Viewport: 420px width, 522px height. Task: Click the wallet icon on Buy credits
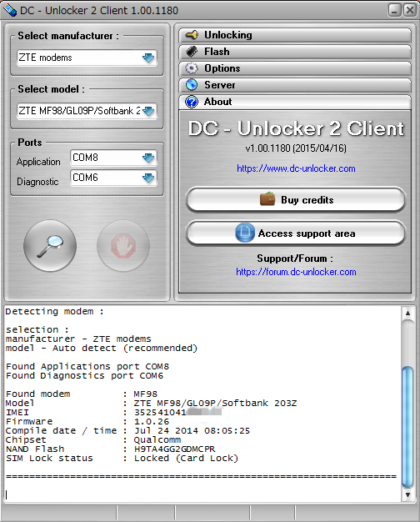click(x=267, y=199)
